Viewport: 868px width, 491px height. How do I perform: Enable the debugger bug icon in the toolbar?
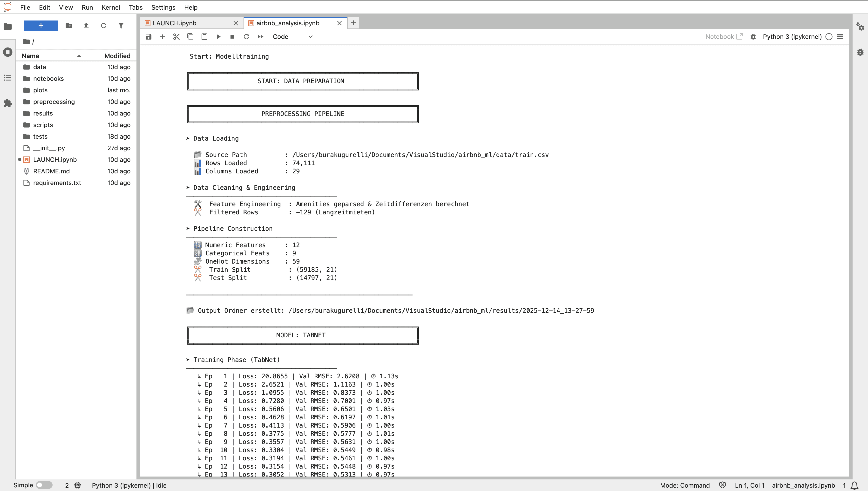[753, 37]
